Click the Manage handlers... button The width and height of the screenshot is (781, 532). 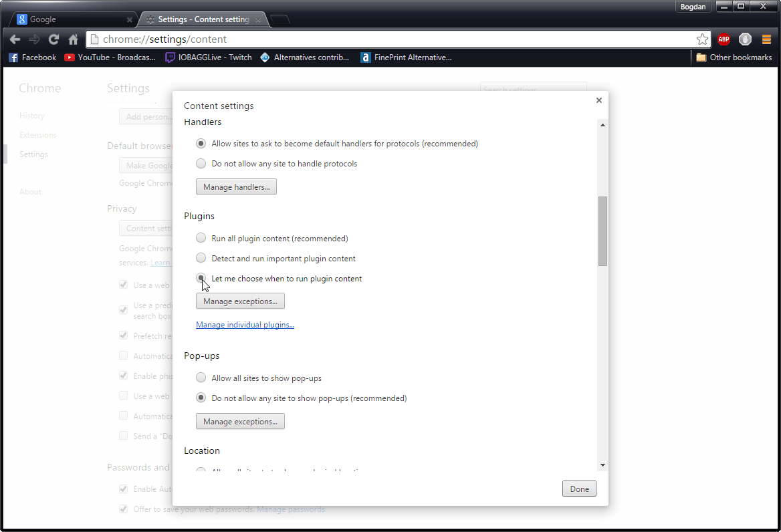pyautogui.click(x=236, y=186)
